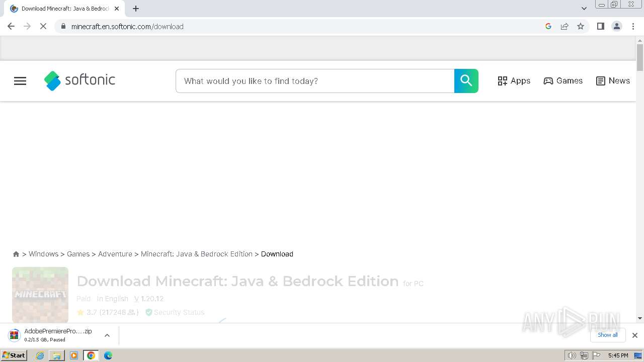Open the Action Center flag icon
This screenshot has width=644, height=362.
click(596, 355)
